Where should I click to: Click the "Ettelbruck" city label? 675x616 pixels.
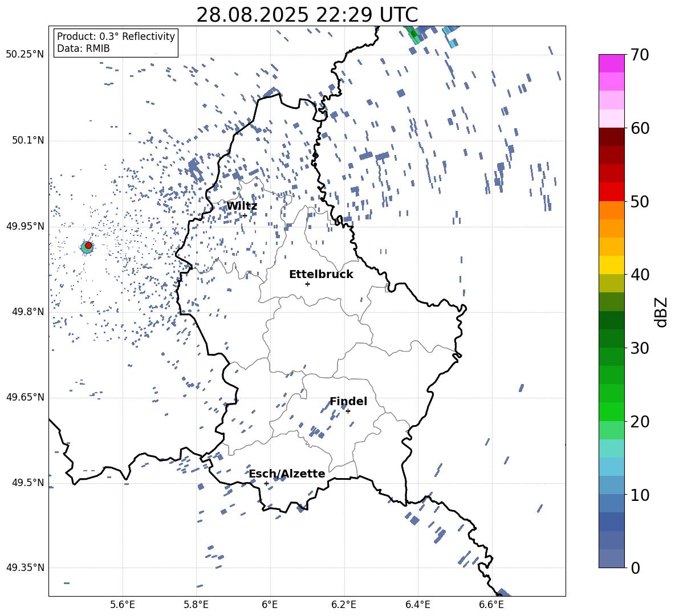pyautogui.click(x=321, y=275)
